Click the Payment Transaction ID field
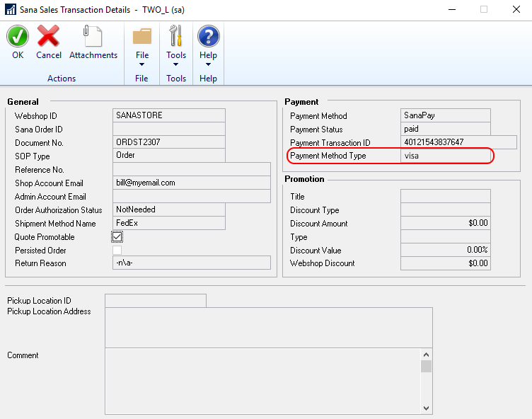Screen dimensions: 532x419 pyautogui.click(x=458, y=142)
